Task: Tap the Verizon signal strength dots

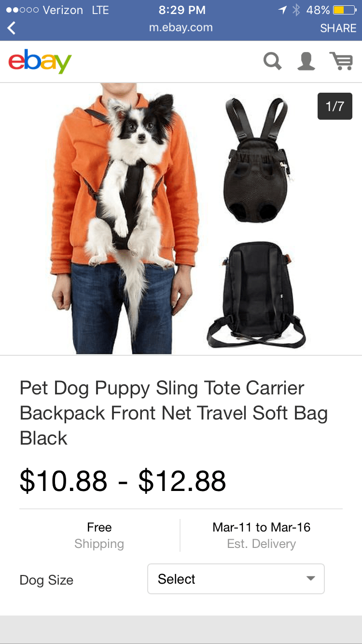Action: pos(22,10)
